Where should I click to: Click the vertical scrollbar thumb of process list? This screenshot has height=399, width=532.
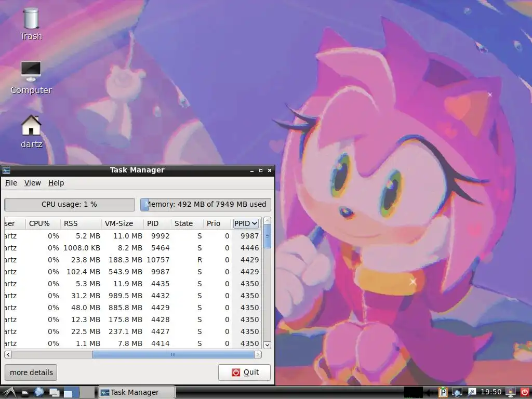(267, 236)
